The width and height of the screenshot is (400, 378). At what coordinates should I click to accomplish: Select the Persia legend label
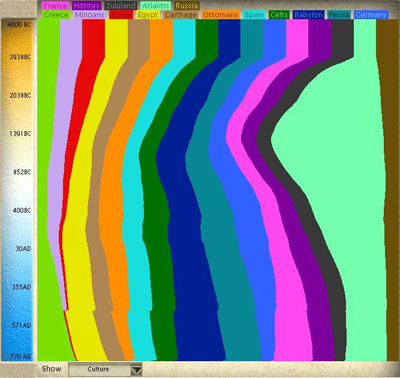point(339,15)
